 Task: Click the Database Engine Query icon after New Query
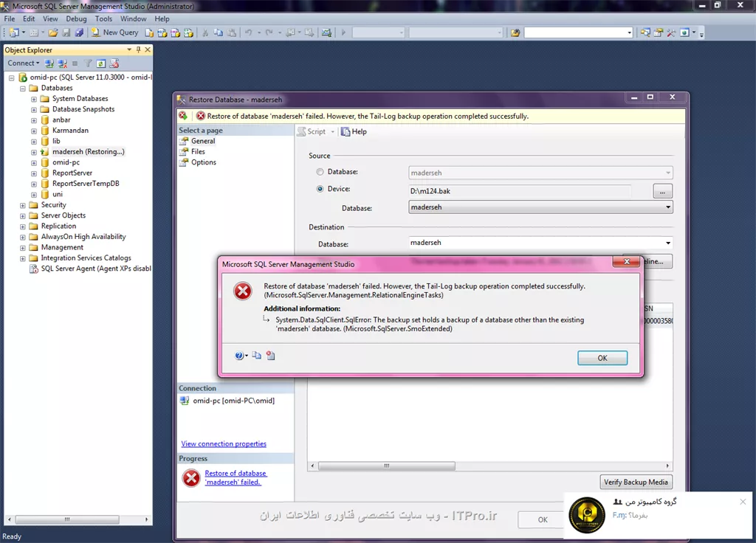(149, 32)
